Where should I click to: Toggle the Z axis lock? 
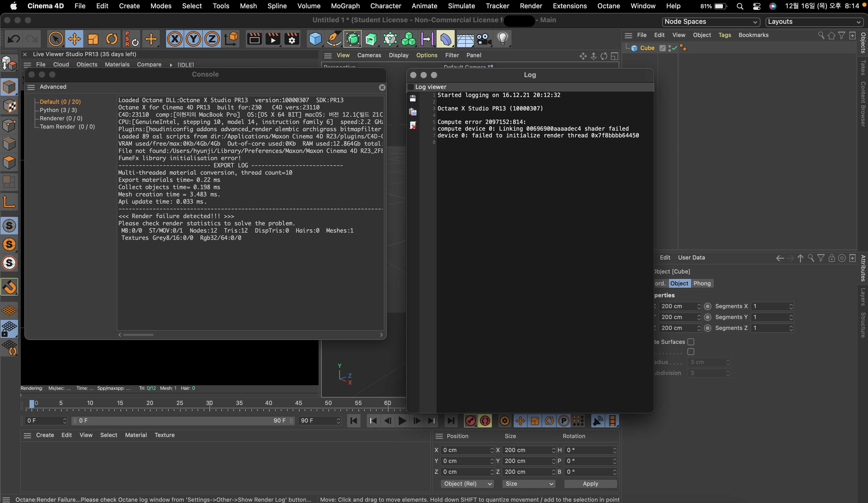[x=212, y=39]
